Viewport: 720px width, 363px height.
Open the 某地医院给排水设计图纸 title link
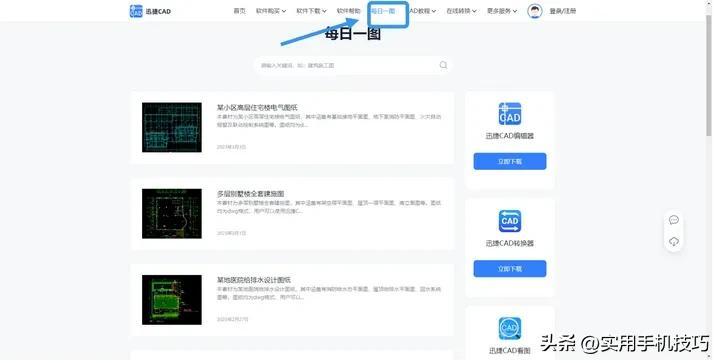click(253, 280)
